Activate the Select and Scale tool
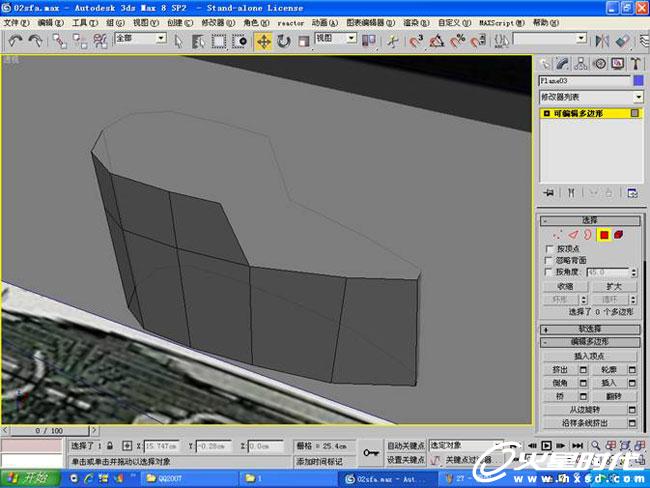This screenshot has height=488, width=650. (303, 41)
